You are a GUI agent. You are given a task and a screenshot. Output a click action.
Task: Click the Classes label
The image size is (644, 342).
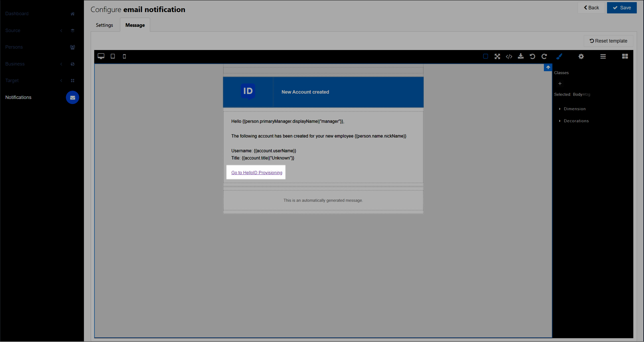click(561, 73)
